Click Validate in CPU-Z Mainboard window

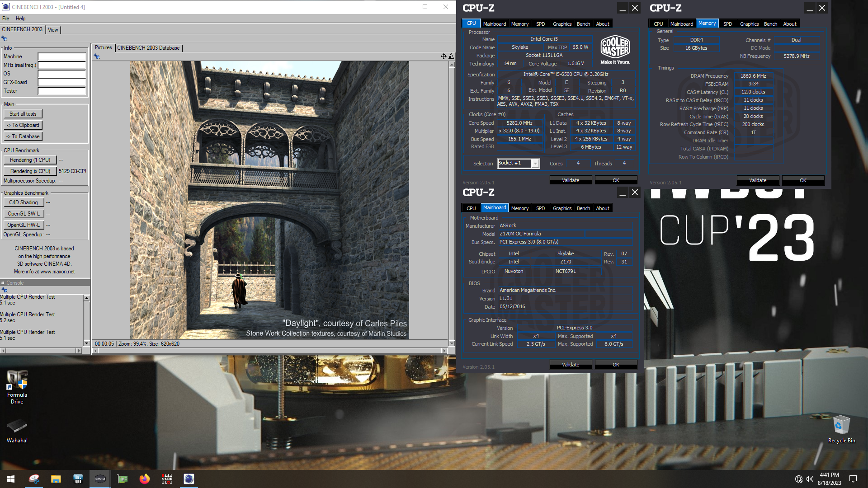(571, 365)
